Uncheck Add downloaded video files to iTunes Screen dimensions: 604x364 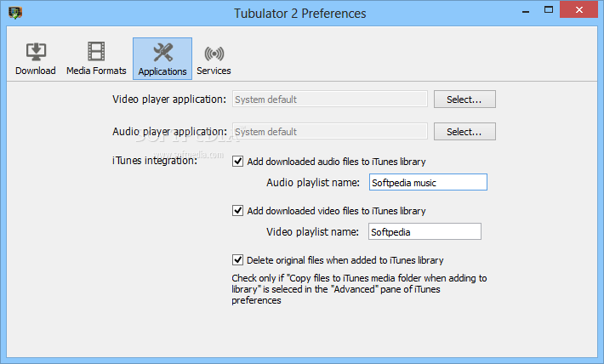click(237, 210)
